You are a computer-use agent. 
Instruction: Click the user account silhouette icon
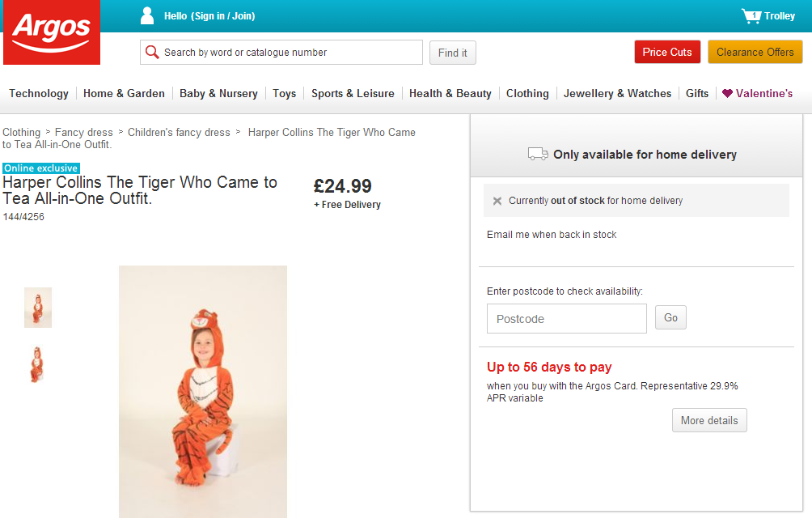pyautogui.click(x=147, y=15)
